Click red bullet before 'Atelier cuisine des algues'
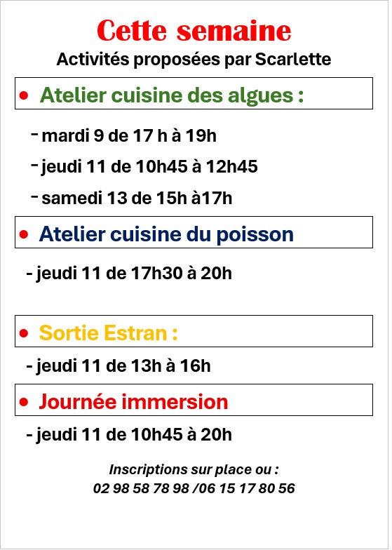392x550 pixels. coord(24,95)
